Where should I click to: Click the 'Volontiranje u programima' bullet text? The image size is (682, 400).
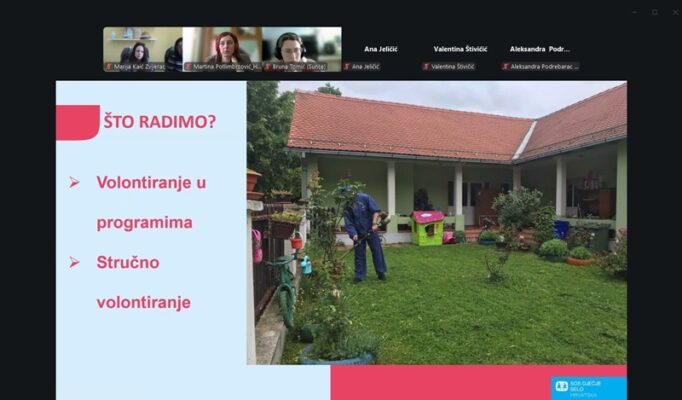click(150, 202)
